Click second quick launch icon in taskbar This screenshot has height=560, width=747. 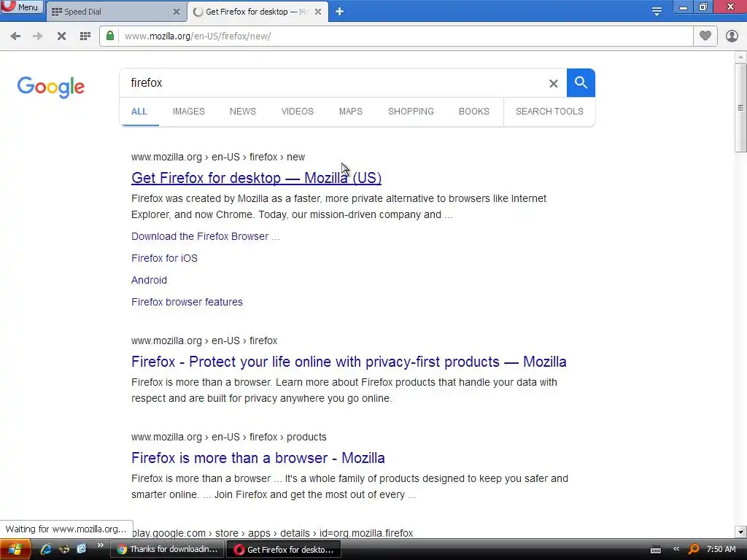[x=64, y=549]
